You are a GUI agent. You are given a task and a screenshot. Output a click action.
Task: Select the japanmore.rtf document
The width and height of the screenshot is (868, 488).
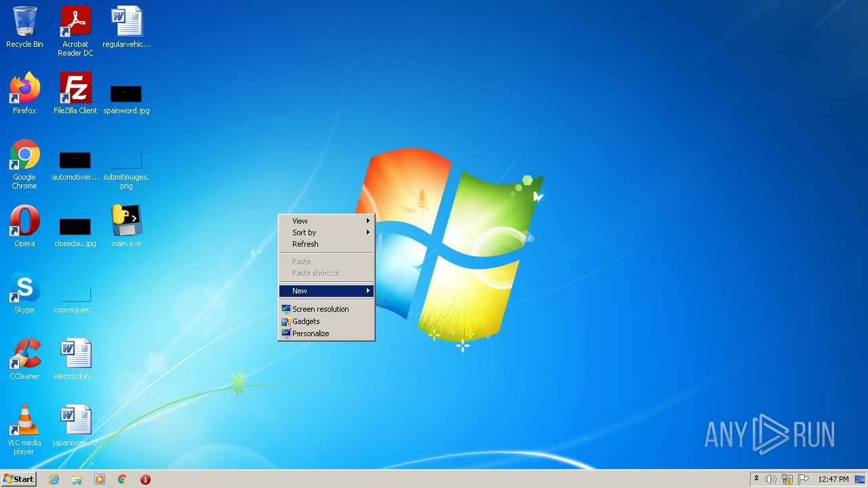coord(75,426)
